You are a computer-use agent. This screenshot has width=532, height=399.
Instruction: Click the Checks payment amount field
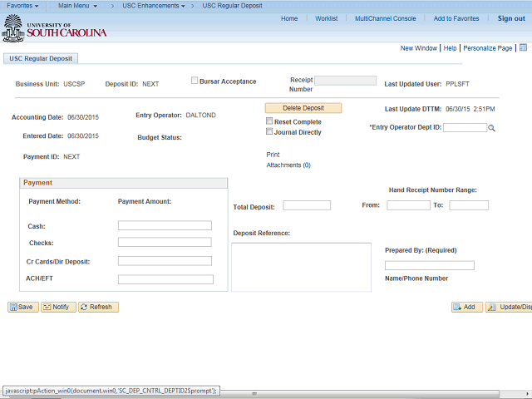165,242
